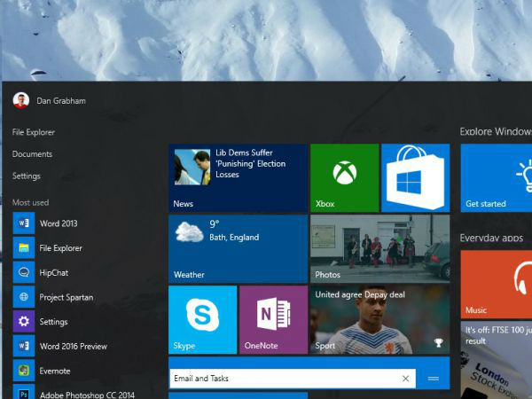
Task: Open the OneNote tile
Action: point(273,319)
